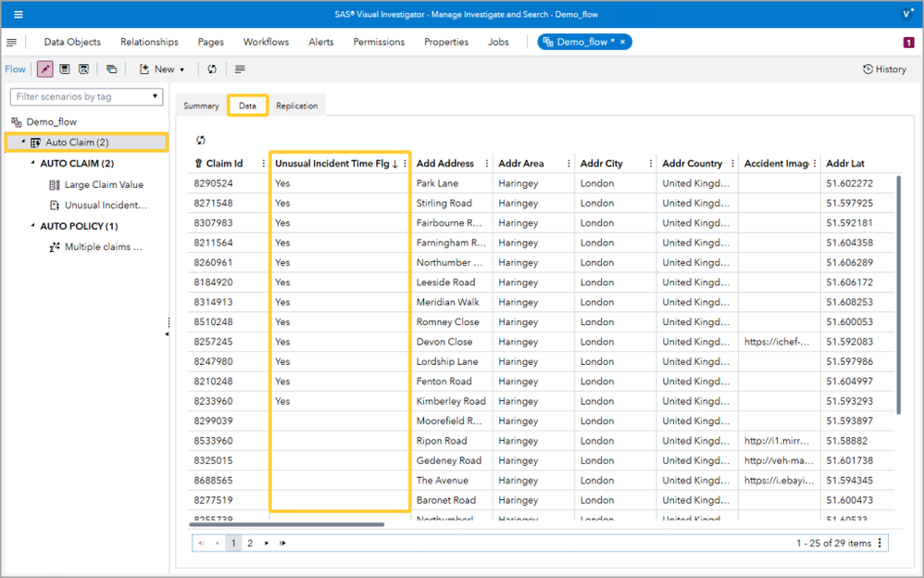Viewport: 924px width, 578px height.
Task: Click claim id 8533960 cell
Action: click(228, 441)
